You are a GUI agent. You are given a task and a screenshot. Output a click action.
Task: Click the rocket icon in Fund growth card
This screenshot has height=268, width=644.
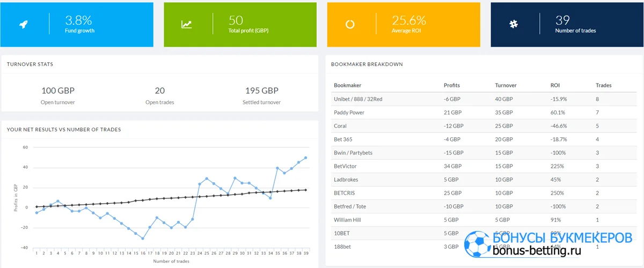pos(23,24)
